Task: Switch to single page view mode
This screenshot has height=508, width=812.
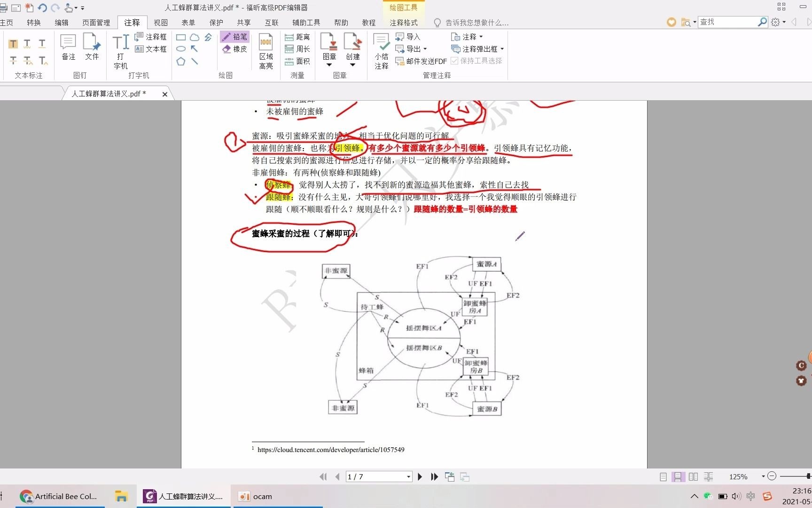Action: pyautogui.click(x=663, y=476)
